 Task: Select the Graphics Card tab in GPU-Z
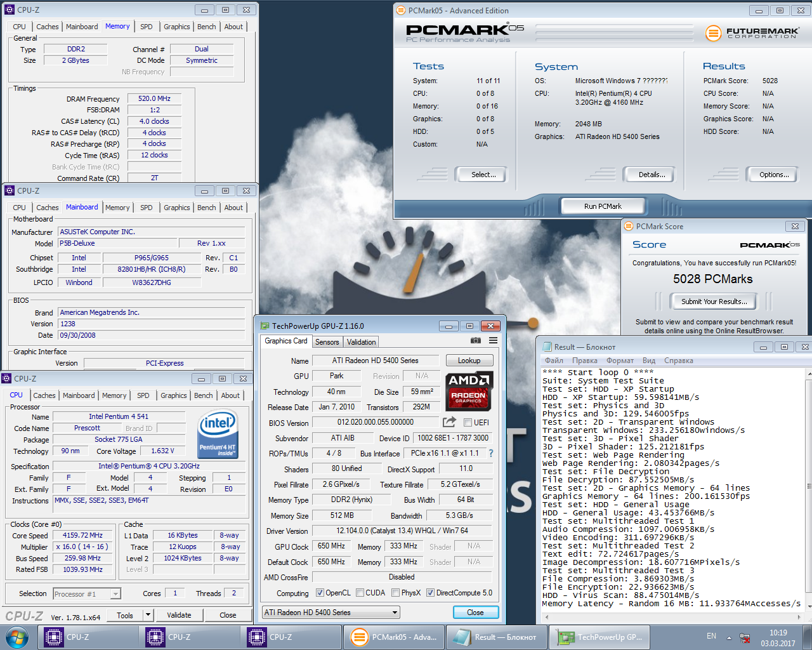point(286,341)
